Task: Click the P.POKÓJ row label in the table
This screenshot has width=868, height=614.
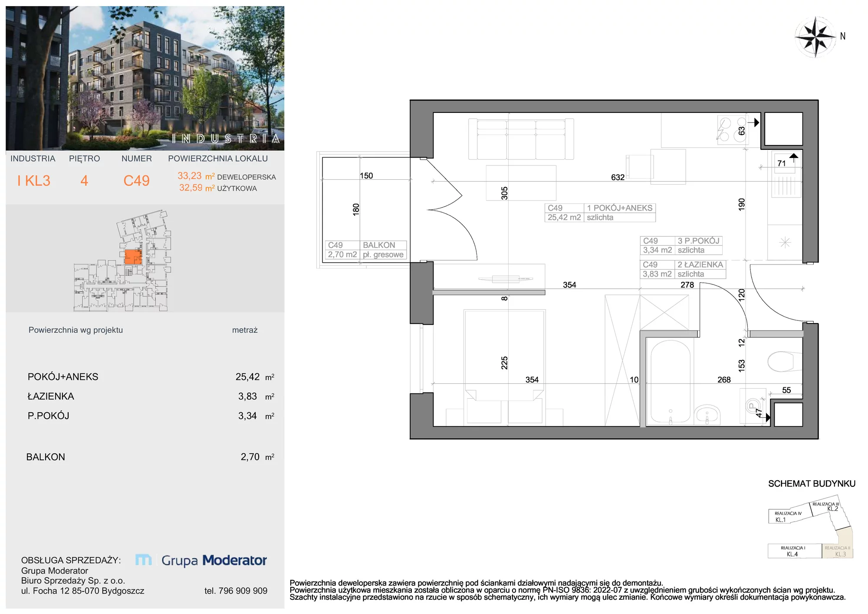Action: click(x=49, y=416)
